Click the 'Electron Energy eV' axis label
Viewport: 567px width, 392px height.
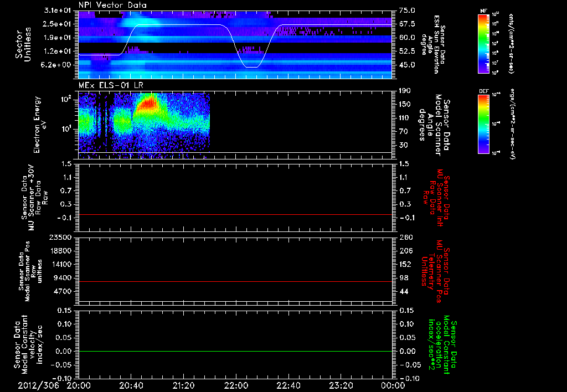click(40, 125)
